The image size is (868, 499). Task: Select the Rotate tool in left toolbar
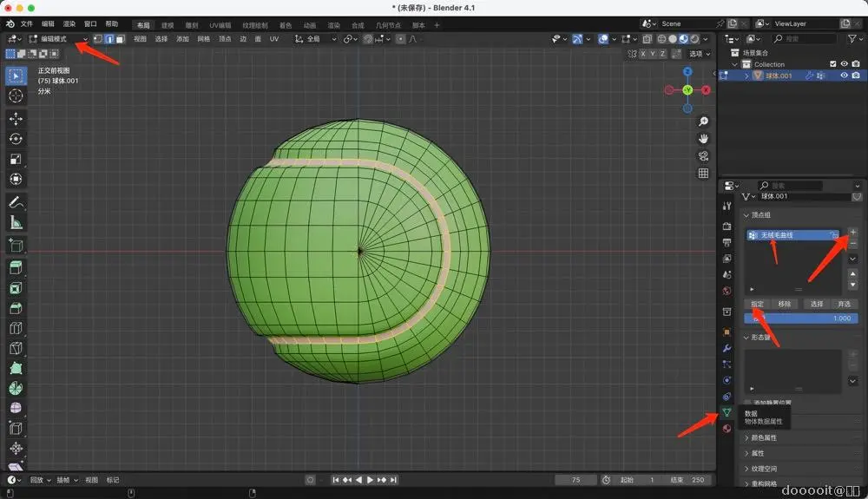point(16,139)
